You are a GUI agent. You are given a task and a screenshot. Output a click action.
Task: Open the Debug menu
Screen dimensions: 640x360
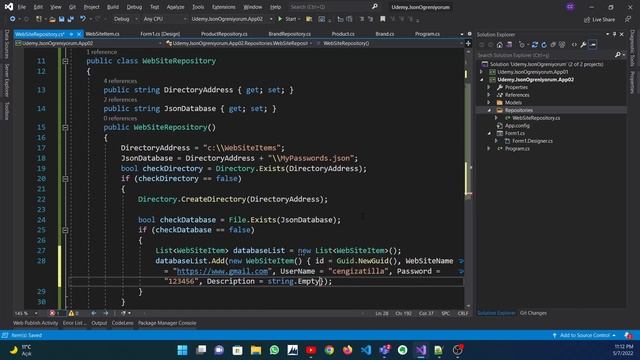[134, 7]
